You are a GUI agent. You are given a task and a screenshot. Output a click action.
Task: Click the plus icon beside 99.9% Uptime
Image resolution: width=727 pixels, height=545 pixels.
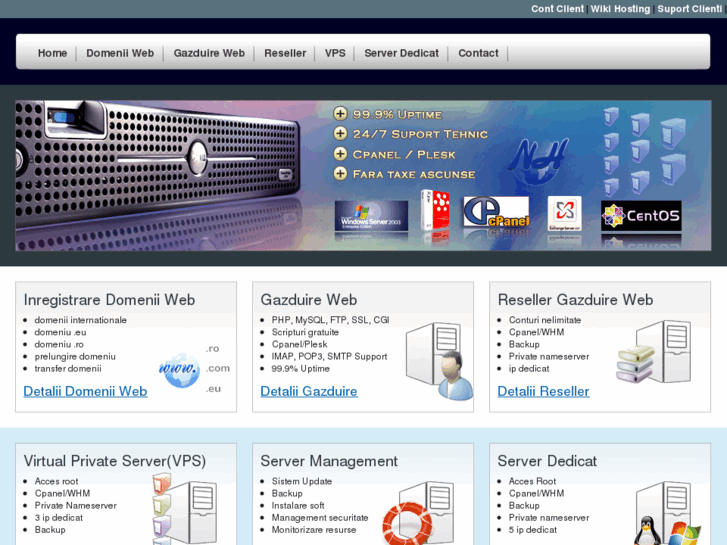(340, 114)
